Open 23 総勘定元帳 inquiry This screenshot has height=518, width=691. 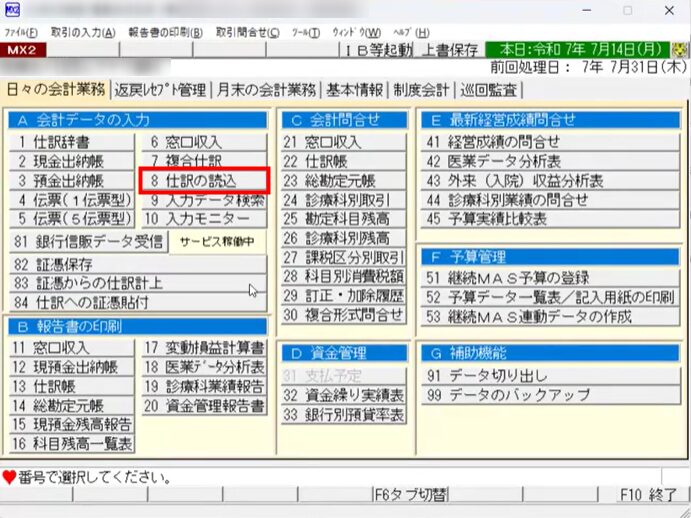[342, 181]
